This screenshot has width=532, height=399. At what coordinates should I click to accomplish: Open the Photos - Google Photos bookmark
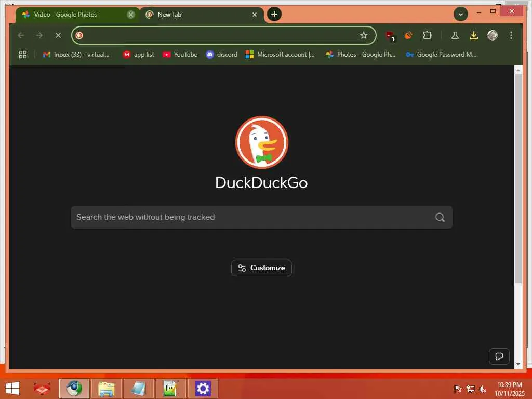(361, 55)
